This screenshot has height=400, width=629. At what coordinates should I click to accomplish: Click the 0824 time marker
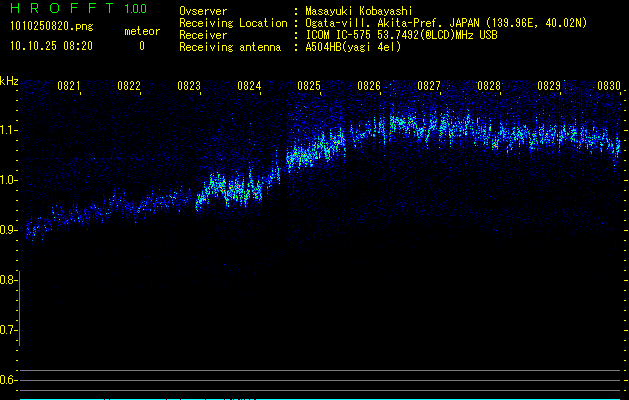coord(249,86)
